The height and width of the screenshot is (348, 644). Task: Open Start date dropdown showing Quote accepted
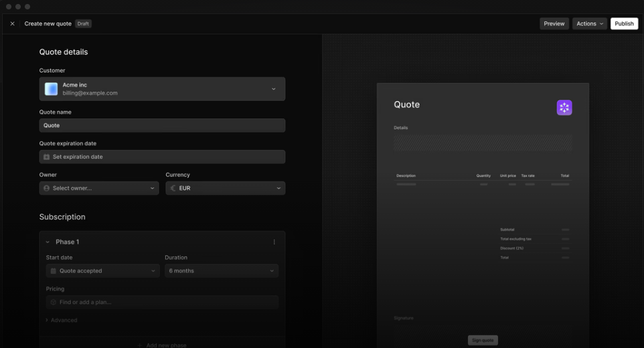(x=102, y=271)
